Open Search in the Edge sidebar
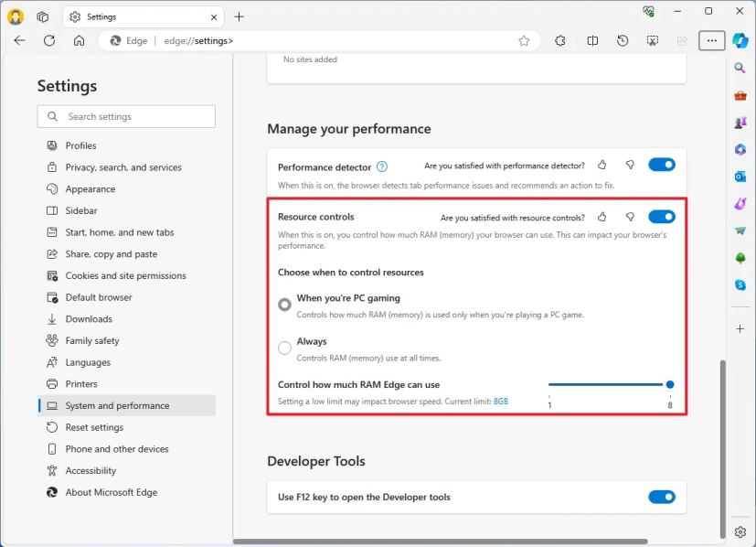Screen dimensions: 756x547 [740, 67]
